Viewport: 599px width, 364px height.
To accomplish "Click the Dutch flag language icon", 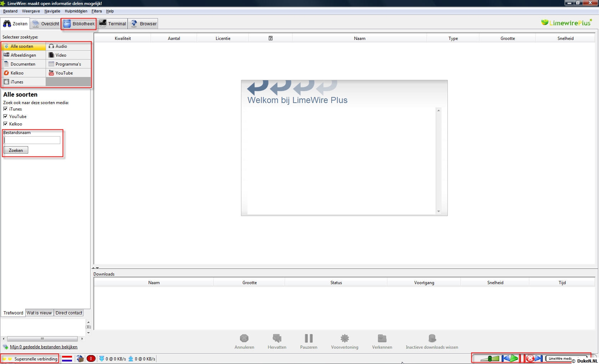I will [67, 359].
